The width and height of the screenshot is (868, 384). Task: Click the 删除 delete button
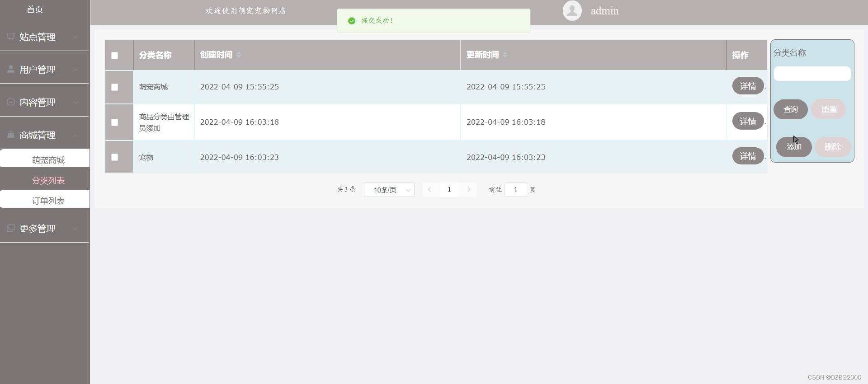pyautogui.click(x=833, y=147)
